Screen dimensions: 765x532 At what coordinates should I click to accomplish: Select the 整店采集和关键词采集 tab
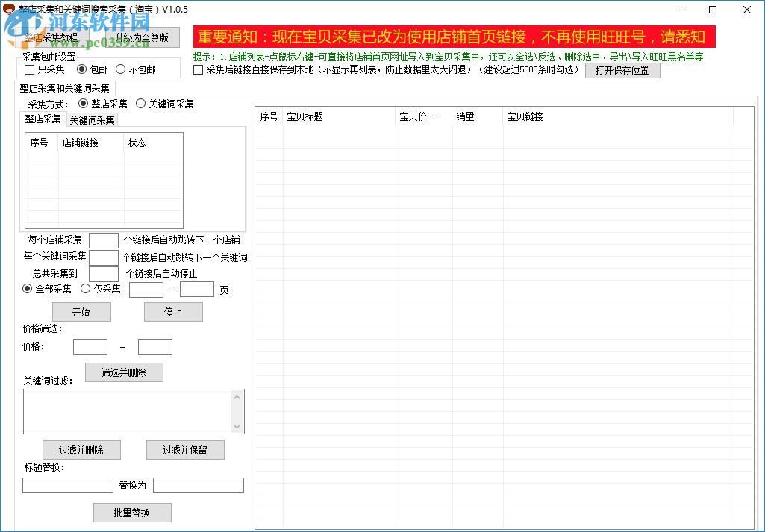pos(63,87)
